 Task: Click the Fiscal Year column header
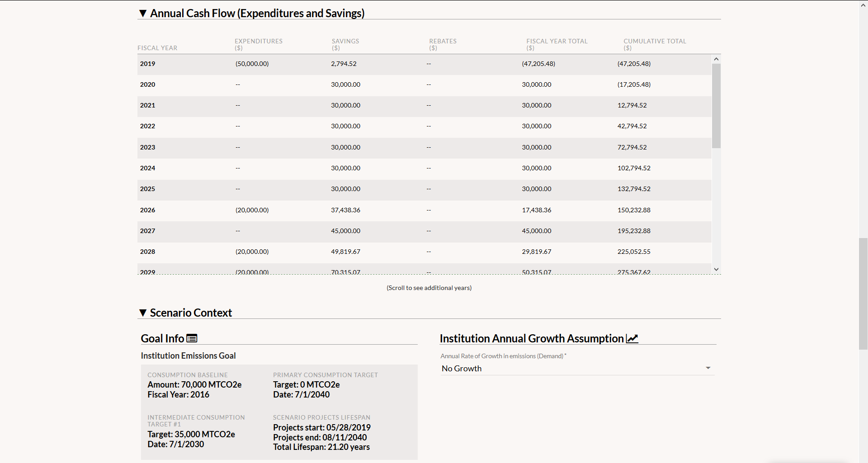coord(157,48)
